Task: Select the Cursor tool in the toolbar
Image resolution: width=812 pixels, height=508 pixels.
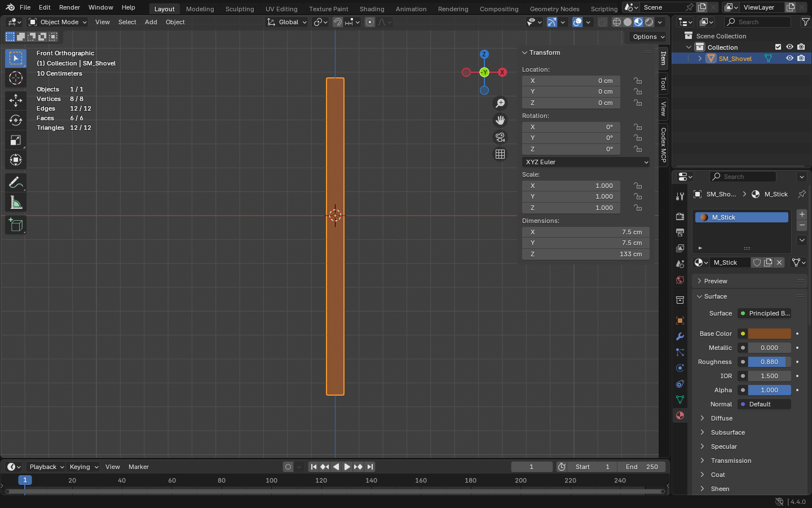Action: [16, 78]
